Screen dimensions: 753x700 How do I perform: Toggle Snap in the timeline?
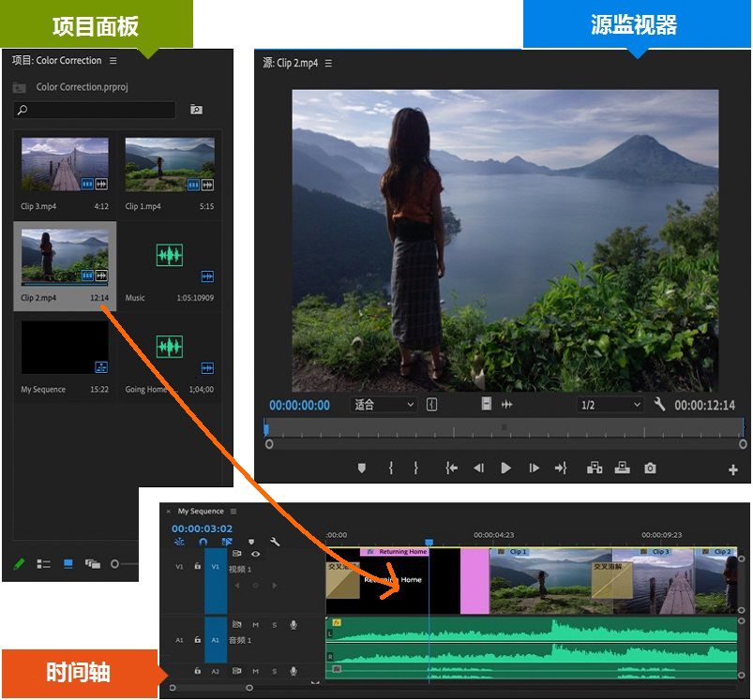tap(203, 542)
